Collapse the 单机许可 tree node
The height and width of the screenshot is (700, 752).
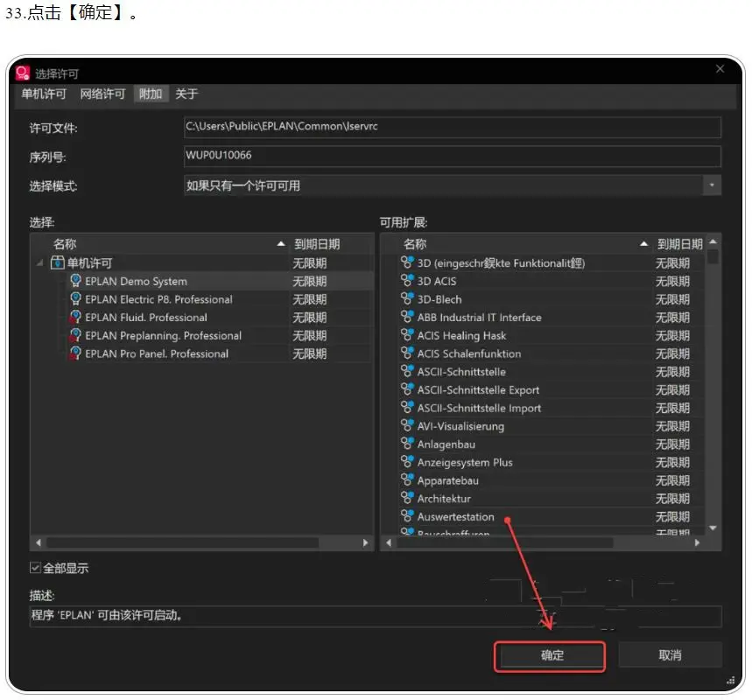(39, 263)
